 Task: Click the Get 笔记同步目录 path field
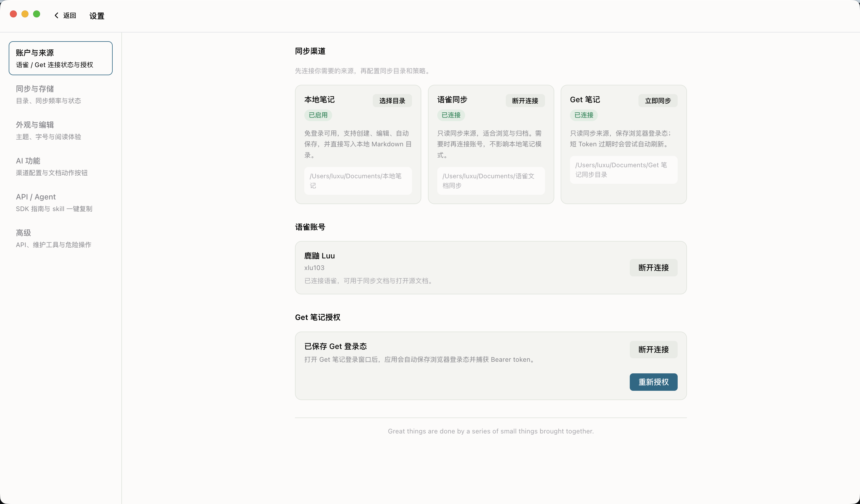623,170
